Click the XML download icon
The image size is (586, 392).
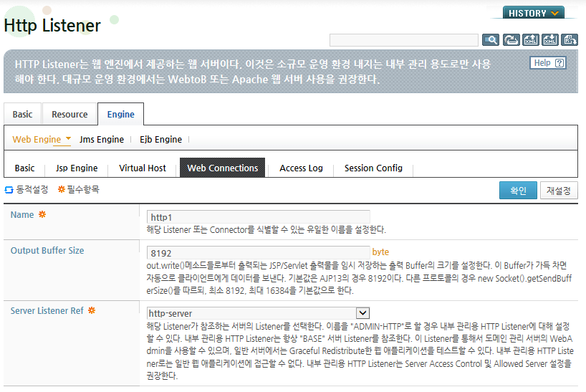point(550,39)
